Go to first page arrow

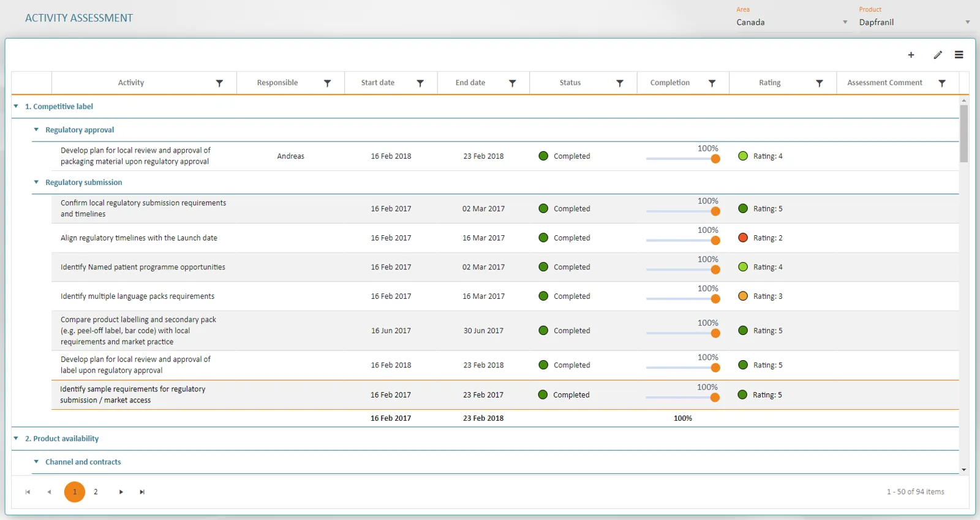28,492
